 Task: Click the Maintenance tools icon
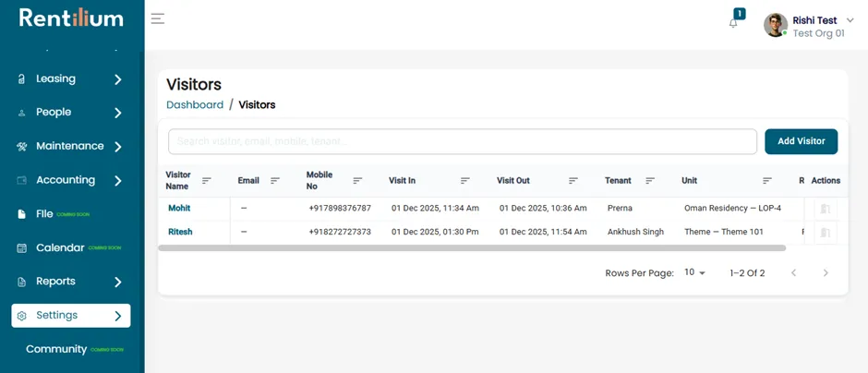(21, 147)
